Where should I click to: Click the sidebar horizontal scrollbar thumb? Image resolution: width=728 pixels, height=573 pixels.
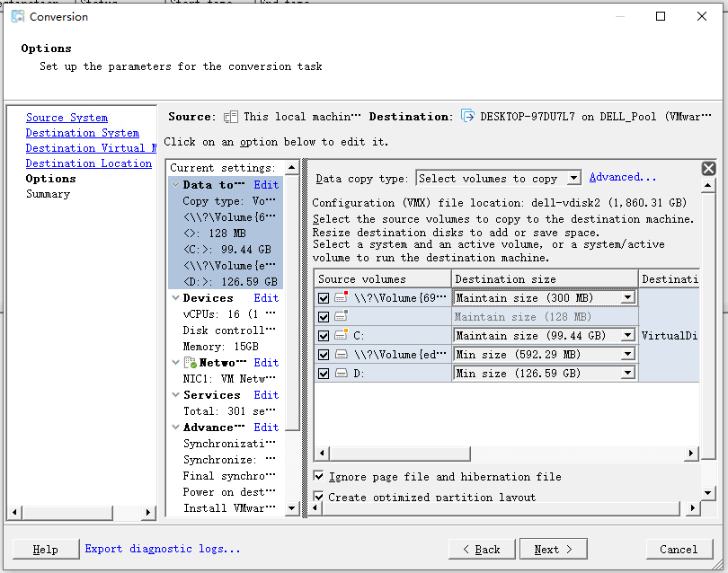[x=67, y=513]
